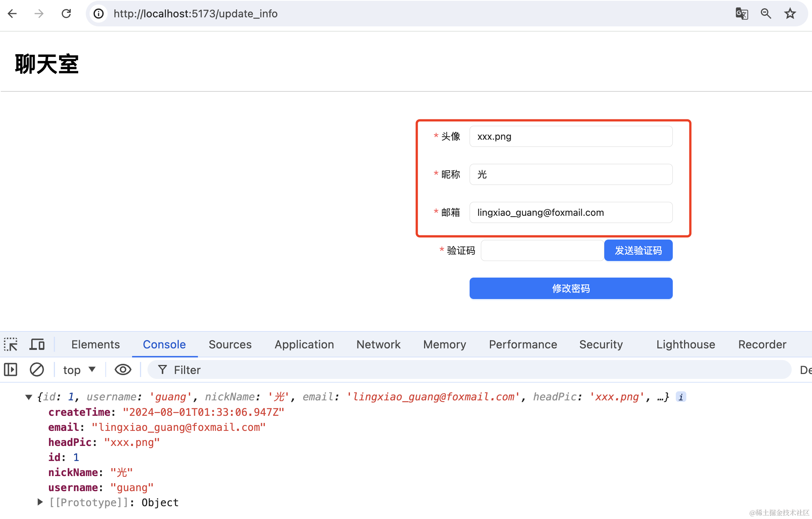Toggle the device toolbar emulation icon
This screenshot has height=519, width=812.
tap(37, 344)
